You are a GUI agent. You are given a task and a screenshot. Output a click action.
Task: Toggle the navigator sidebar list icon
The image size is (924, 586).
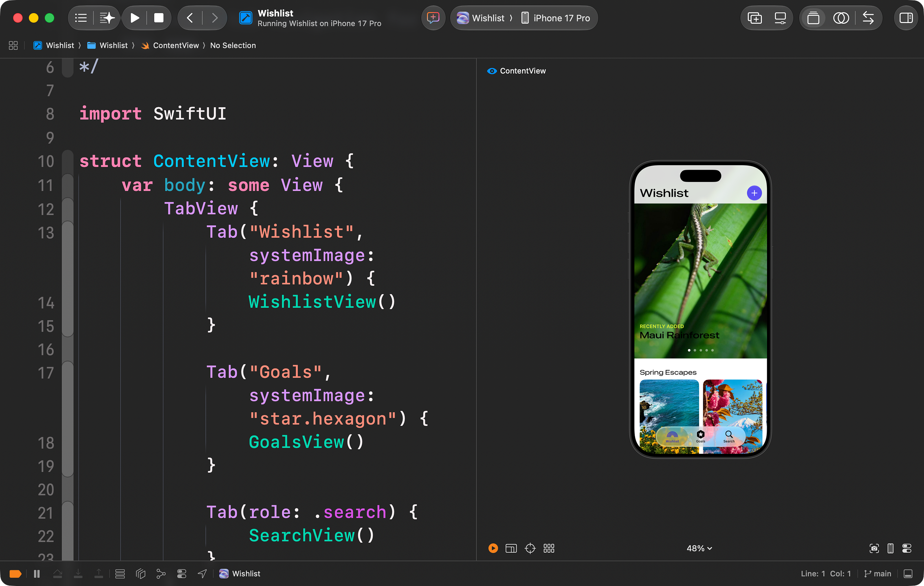(81, 18)
